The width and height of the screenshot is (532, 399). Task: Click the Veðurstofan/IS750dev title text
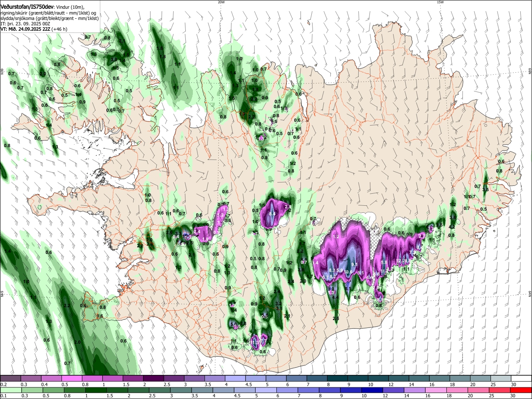click(x=27, y=7)
